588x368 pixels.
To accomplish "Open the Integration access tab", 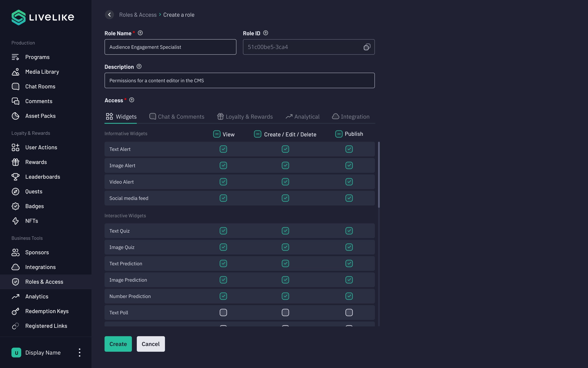I will 351,117.
